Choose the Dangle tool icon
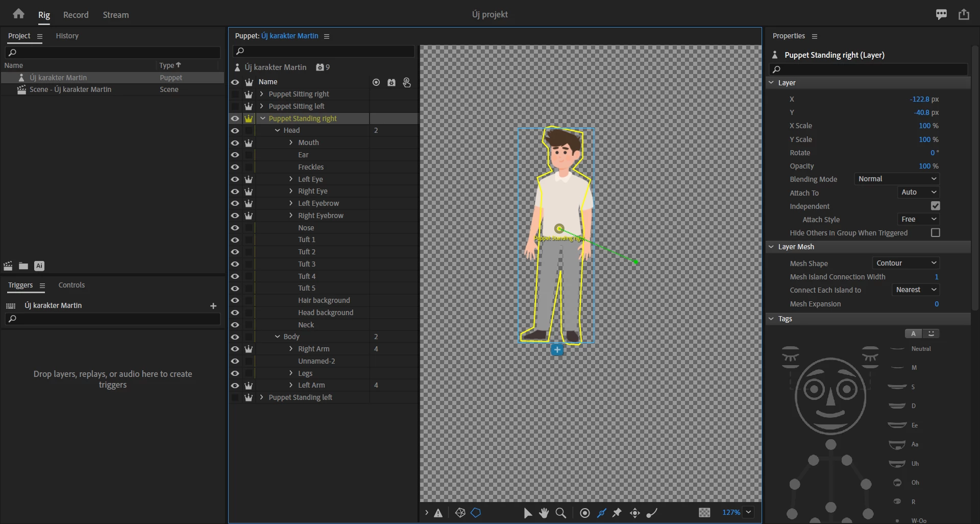The width and height of the screenshot is (980, 524). [x=652, y=513]
